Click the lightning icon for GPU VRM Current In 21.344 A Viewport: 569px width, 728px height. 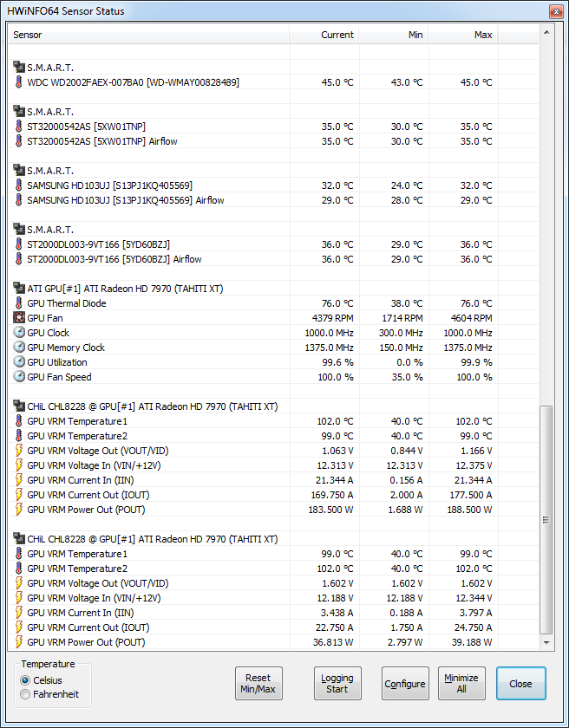[18, 480]
